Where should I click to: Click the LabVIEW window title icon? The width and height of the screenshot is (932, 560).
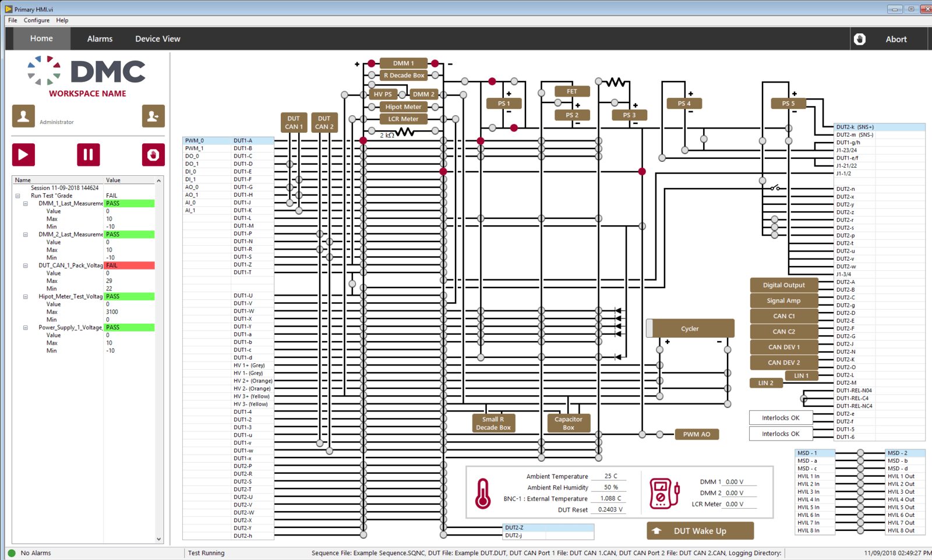click(9, 9)
